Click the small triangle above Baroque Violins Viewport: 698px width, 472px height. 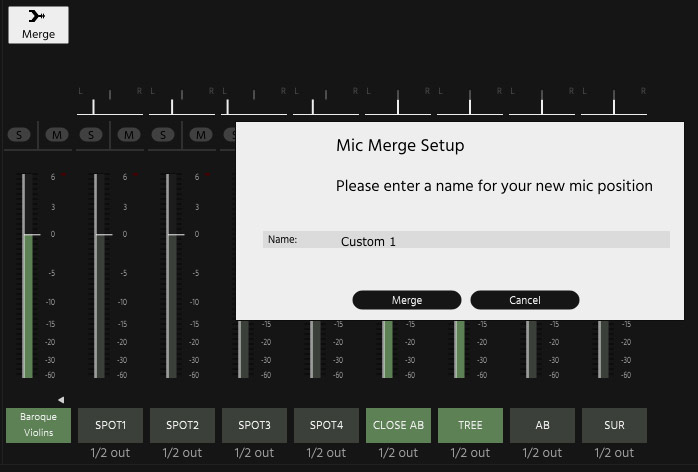pyautogui.click(x=61, y=400)
